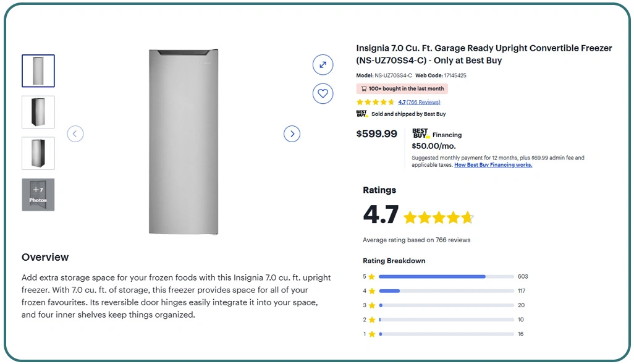Filter reviews by 4 star bar

446,290
